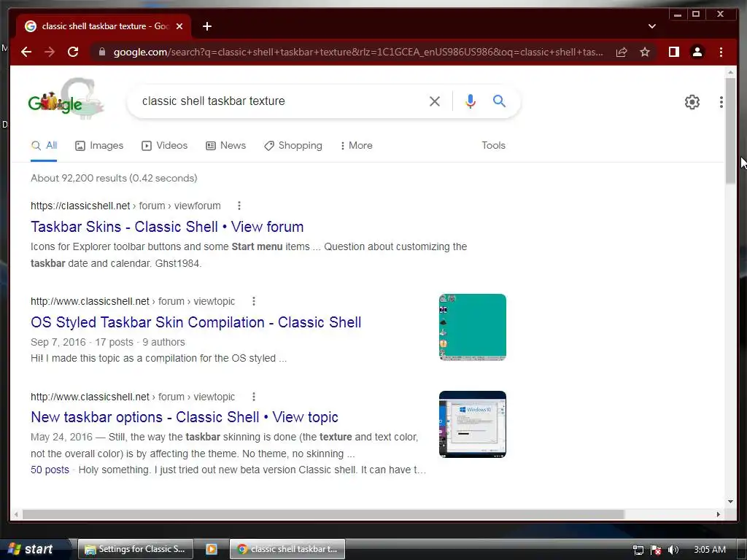The image size is (747, 560).
Task: Switch to the News tab
Action: tap(225, 146)
